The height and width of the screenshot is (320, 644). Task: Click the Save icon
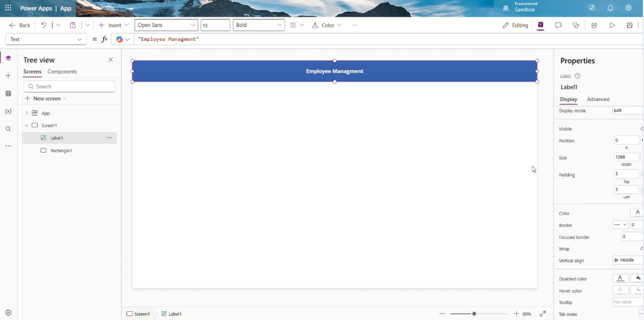[630, 25]
